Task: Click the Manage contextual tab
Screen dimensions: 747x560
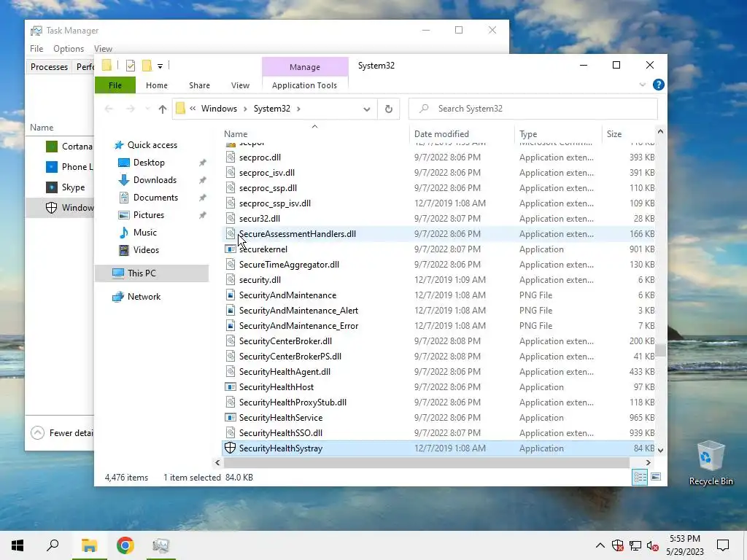Action: [x=305, y=67]
